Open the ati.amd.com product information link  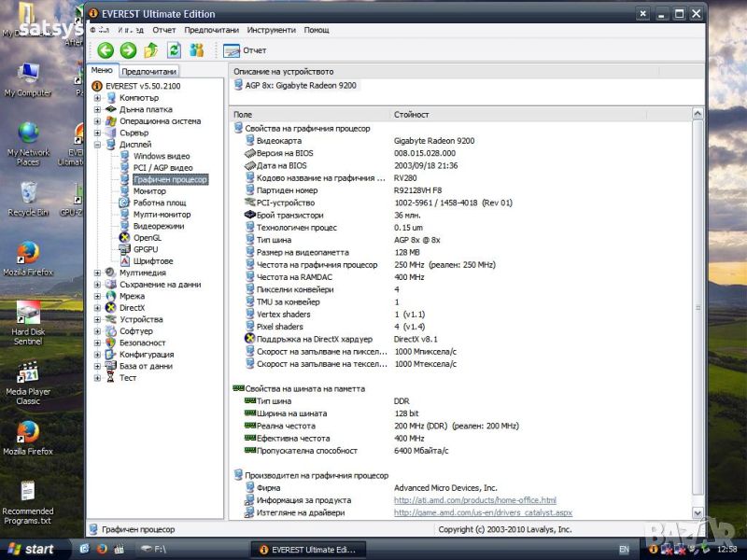point(474,500)
